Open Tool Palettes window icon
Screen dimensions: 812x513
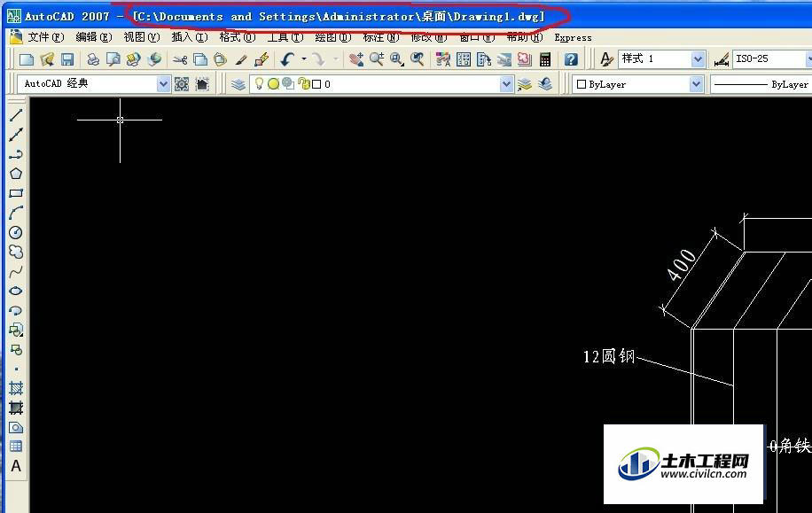pos(484,59)
